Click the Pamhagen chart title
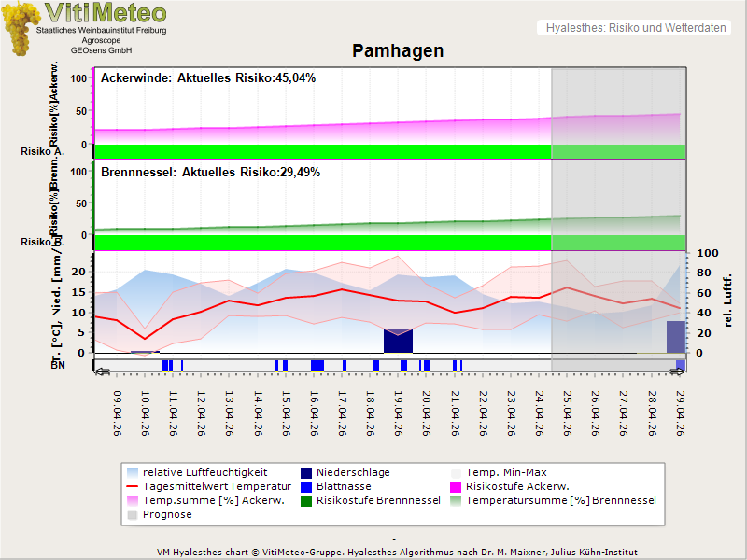This screenshot has width=747, height=560. [398, 51]
